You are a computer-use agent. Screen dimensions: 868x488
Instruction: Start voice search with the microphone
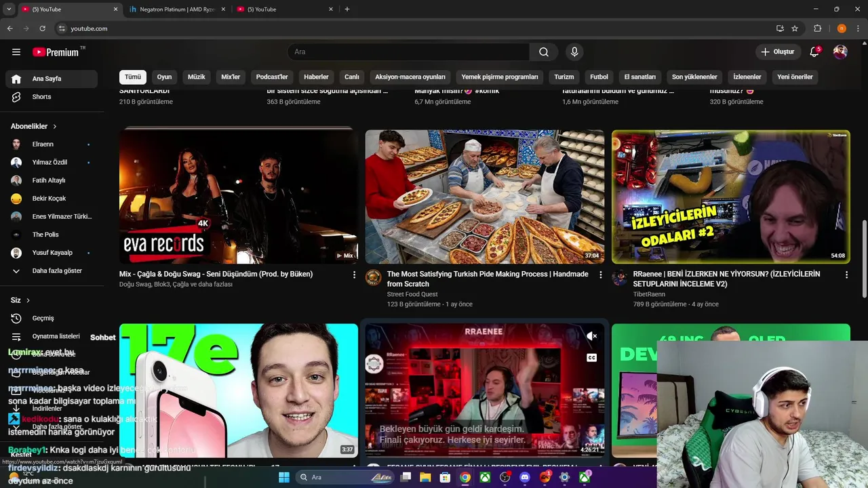pyautogui.click(x=574, y=52)
